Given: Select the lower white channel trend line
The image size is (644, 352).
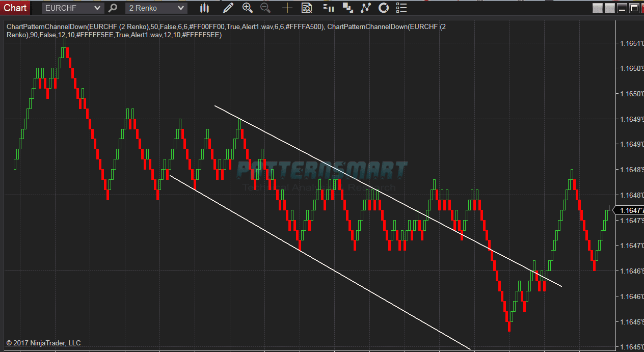Looking at the screenshot, I should 319,262.
